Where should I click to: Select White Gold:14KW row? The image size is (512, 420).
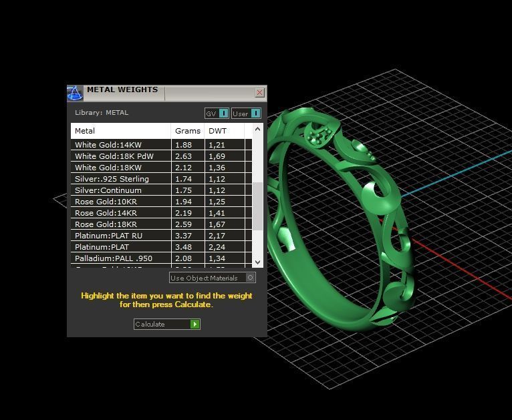point(161,145)
